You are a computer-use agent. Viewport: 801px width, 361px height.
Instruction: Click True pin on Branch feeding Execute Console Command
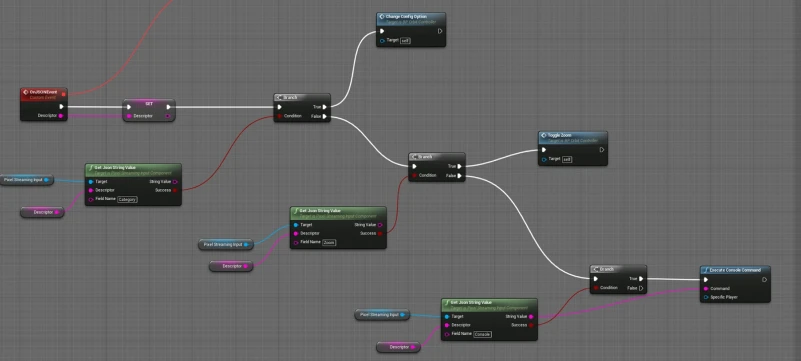[x=641, y=279]
